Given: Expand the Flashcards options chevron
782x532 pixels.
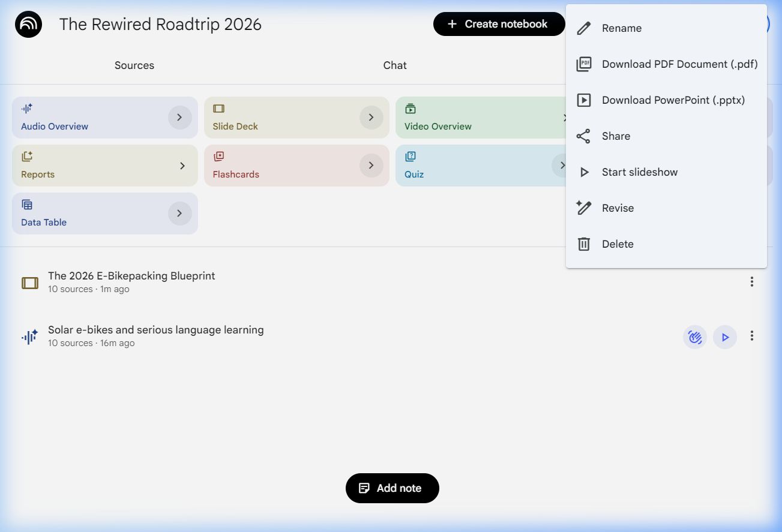Looking at the screenshot, I should [x=371, y=166].
